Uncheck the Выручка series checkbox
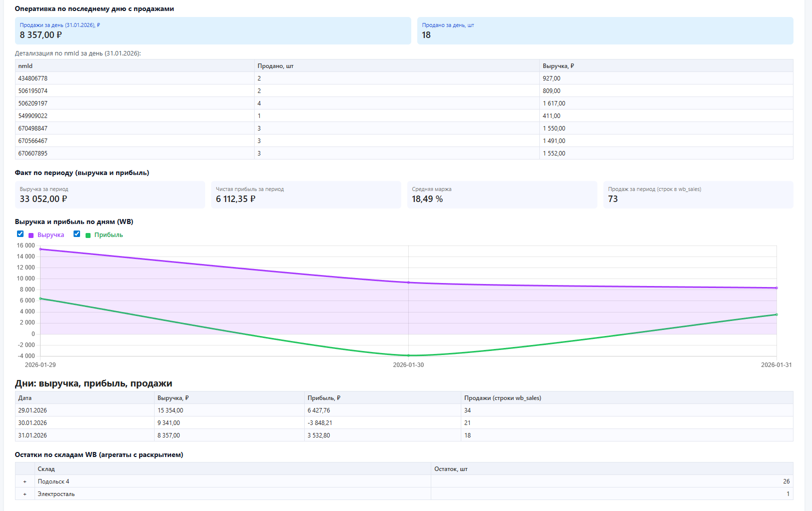The width and height of the screenshot is (812, 511). point(20,234)
